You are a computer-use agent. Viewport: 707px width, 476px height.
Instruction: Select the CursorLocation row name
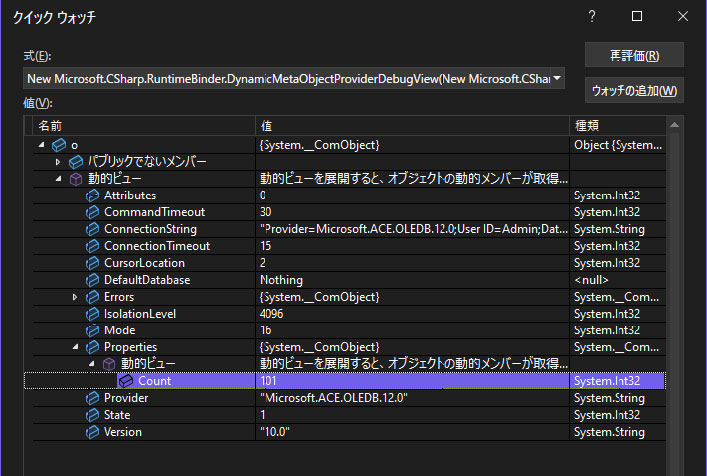(x=144, y=263)
